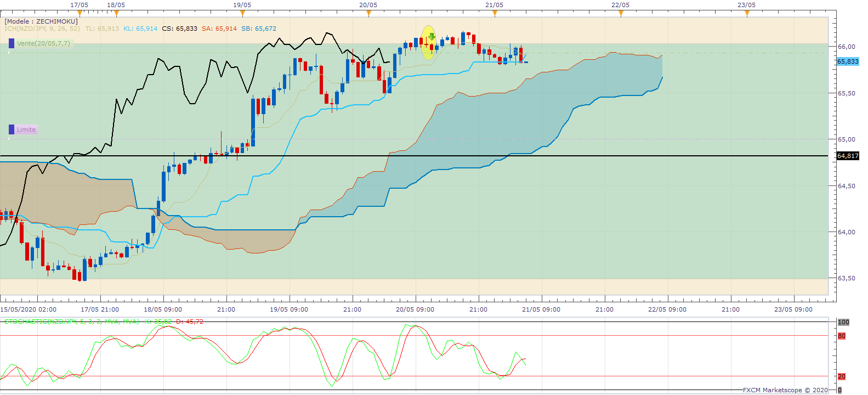Select the Vente(20/05,7,7) order label

tap(43, 43)
